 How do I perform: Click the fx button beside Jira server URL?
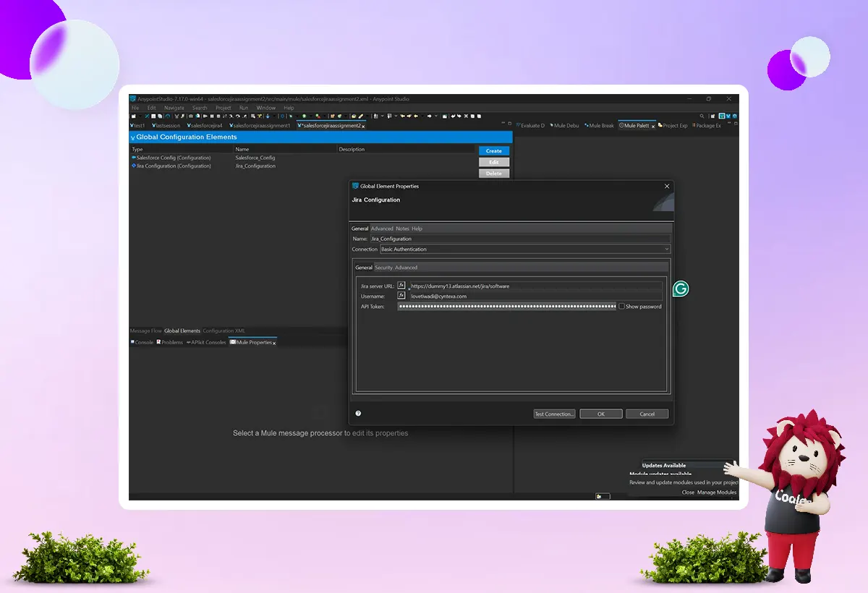tap(401, 286)
